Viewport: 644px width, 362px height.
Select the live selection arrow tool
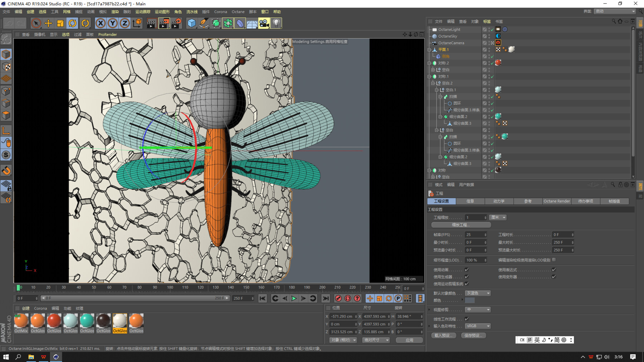tap(36, 23)
